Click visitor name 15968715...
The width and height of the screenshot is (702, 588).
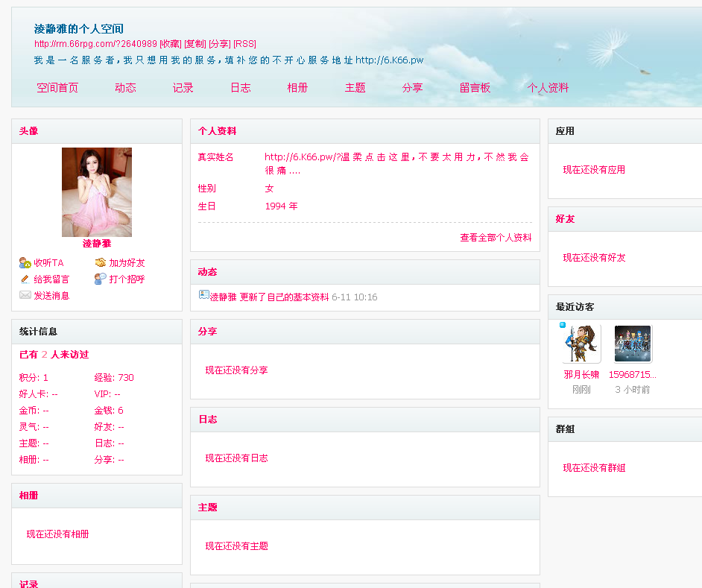click(633, 375)
